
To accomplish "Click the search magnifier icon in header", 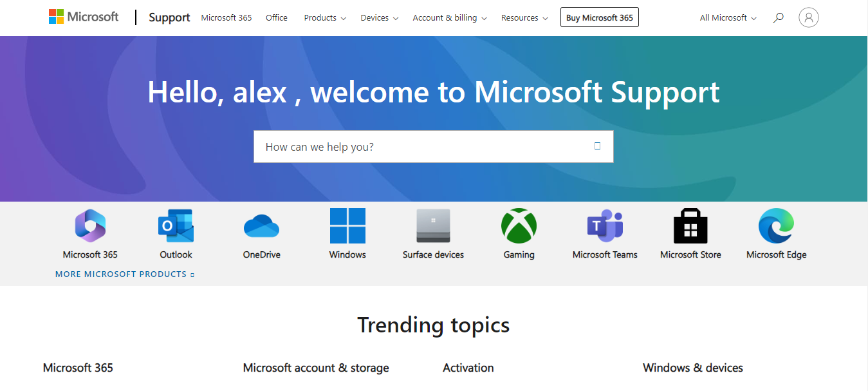I will click(779, 18).
